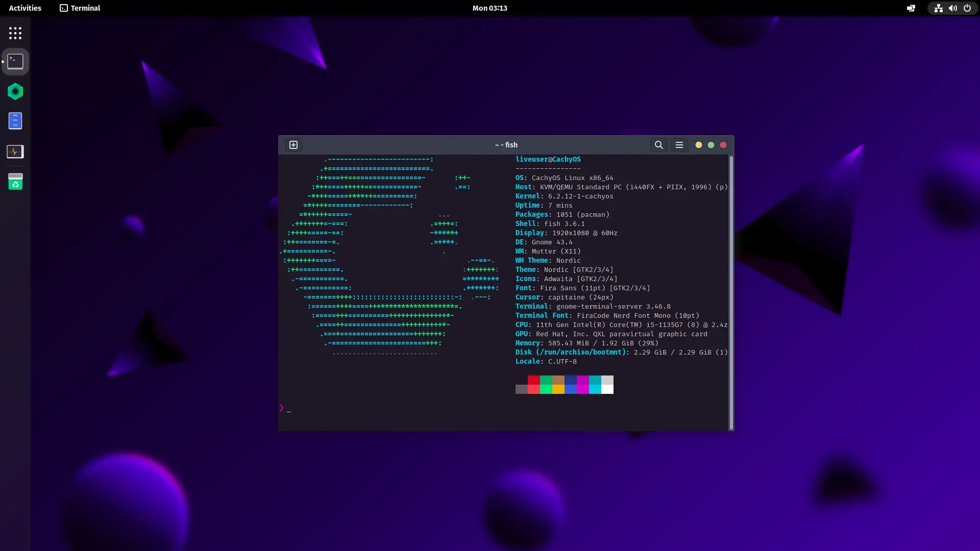This screenshot has height=551, width=980.
Task: Click the 'Theme: Nordic [GTK2/3/4]' line
Action: click(x=564, y=270)
